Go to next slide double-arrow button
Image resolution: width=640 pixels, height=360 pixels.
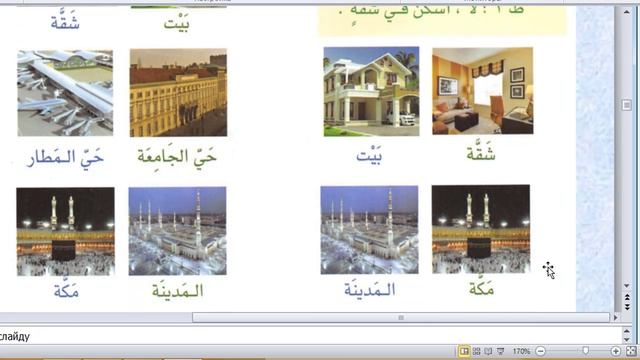[x=627, y=307]
